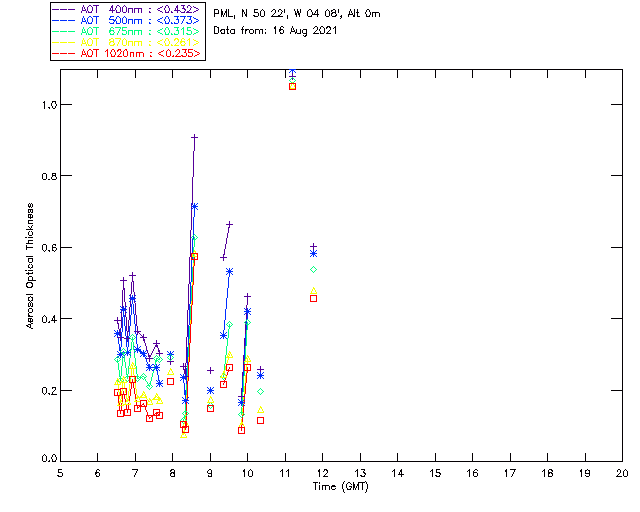The image size is (640, 512).
Task: Click the 20 x-axis tick label
Action: [622, 473]
